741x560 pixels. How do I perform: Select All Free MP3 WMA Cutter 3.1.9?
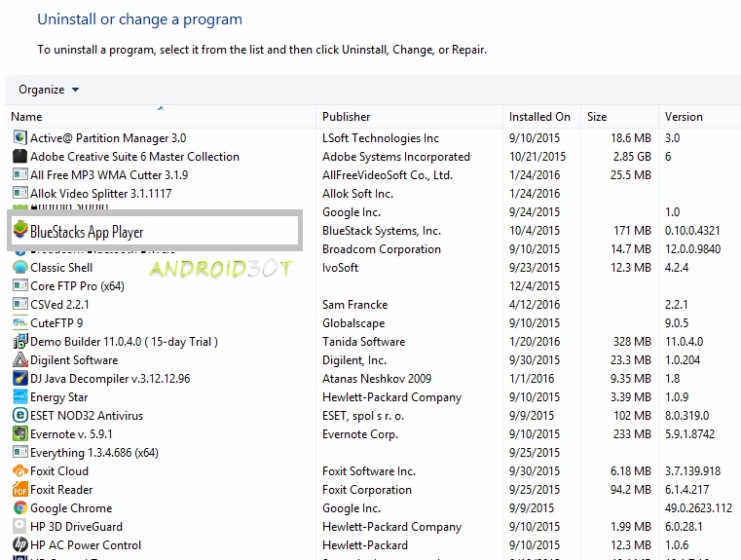109,175
